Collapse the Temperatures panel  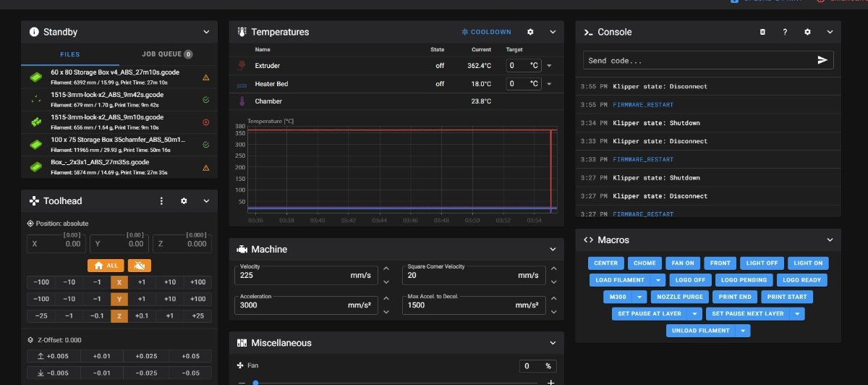pos(553,32)
